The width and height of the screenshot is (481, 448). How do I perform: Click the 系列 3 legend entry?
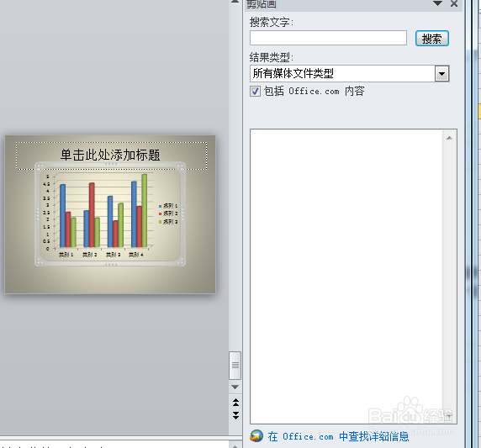[168, 221]
